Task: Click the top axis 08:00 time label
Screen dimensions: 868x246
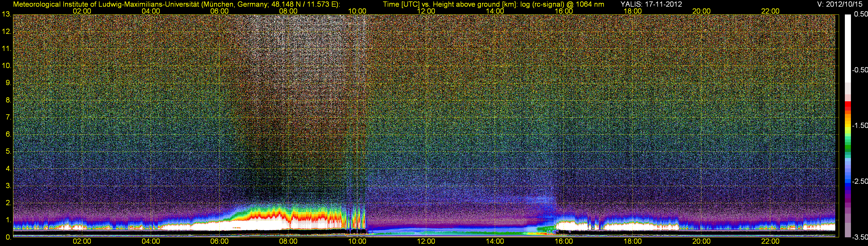Action: 288,11
